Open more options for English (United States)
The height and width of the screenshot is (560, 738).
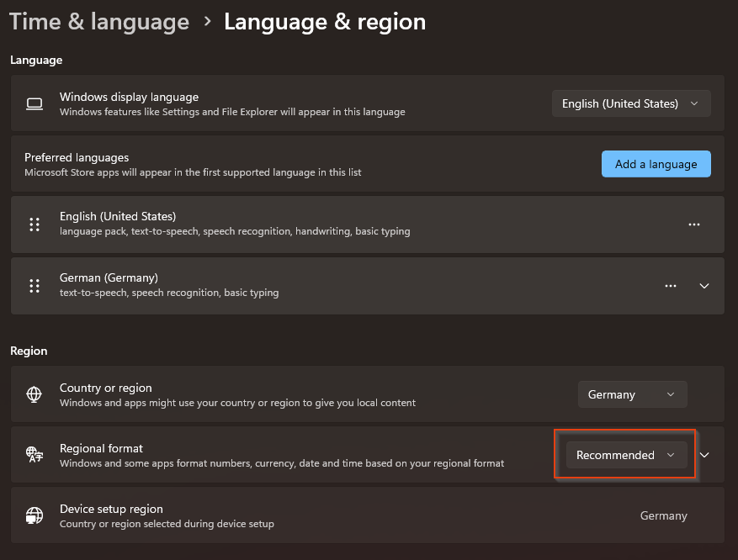(694, 225)
